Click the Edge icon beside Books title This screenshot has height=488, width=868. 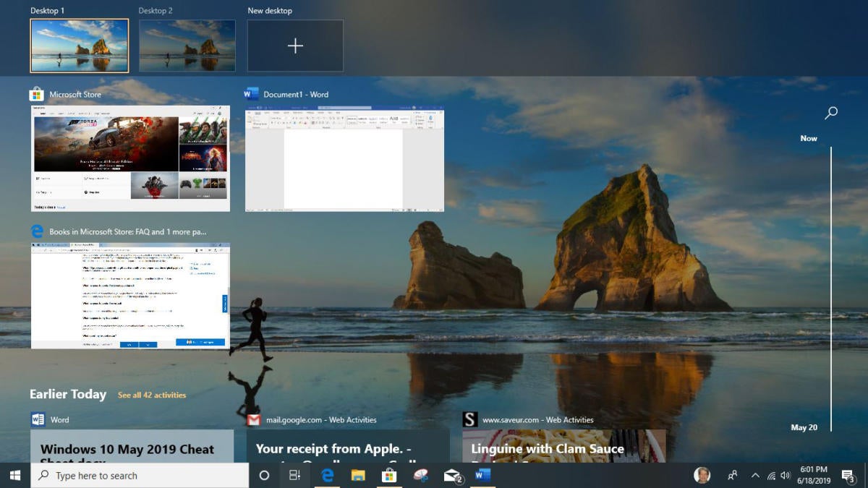pos(37,231)
